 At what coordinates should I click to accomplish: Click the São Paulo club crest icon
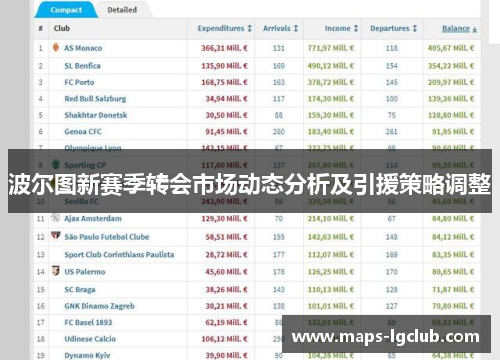click(55, 236)
